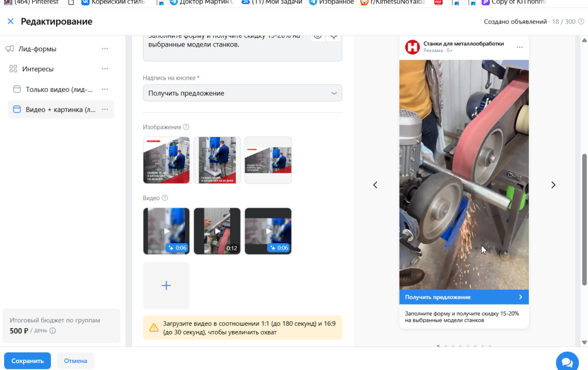Show help tooltip for Видео
Viewport: 588px width, 370px height.
click(165, 198)
